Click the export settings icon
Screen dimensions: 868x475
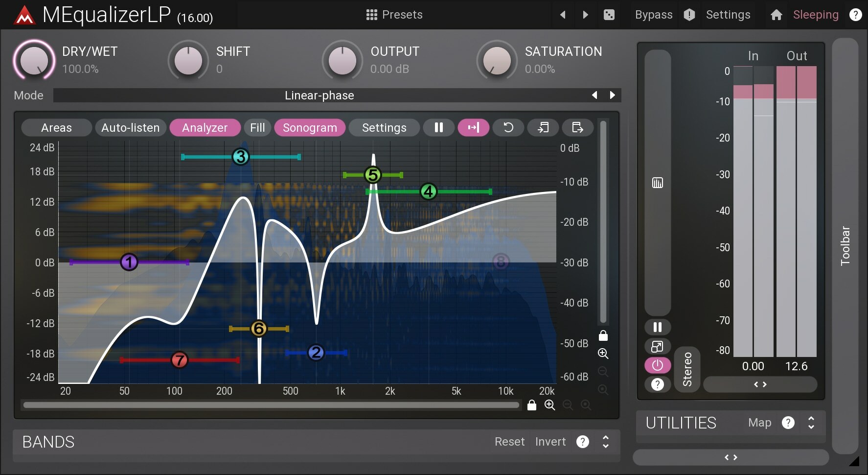(577, 127)
